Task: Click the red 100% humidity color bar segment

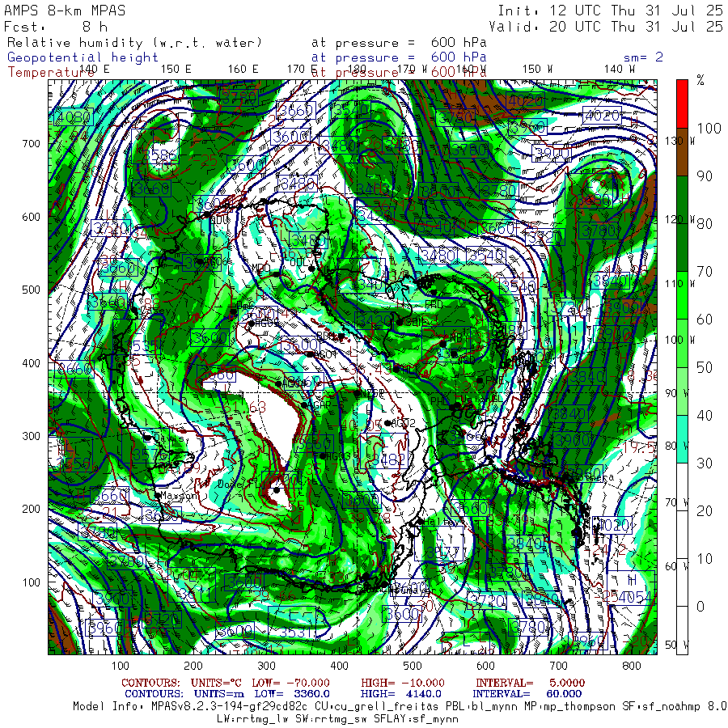Action: (682, 104)
